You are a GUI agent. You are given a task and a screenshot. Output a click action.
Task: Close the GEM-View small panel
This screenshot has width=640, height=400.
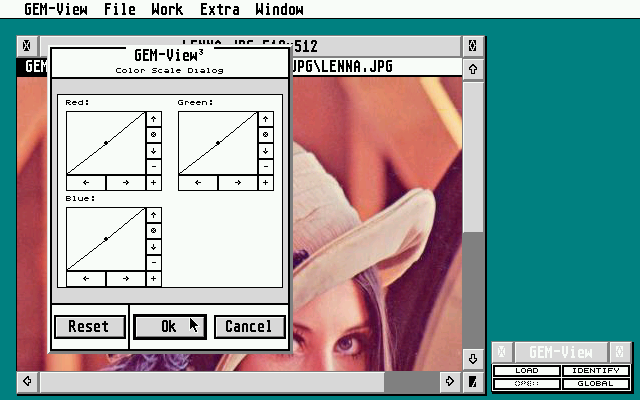[502, 352]
